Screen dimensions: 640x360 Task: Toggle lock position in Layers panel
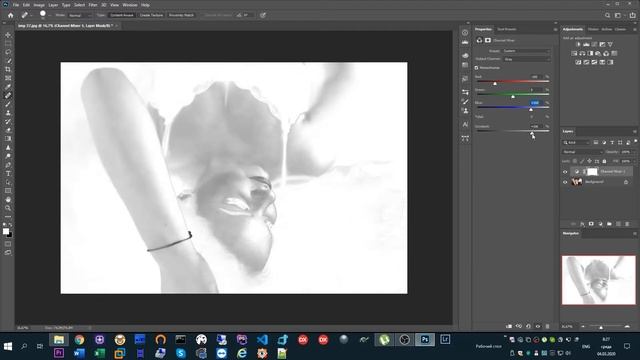coord(589,161)
